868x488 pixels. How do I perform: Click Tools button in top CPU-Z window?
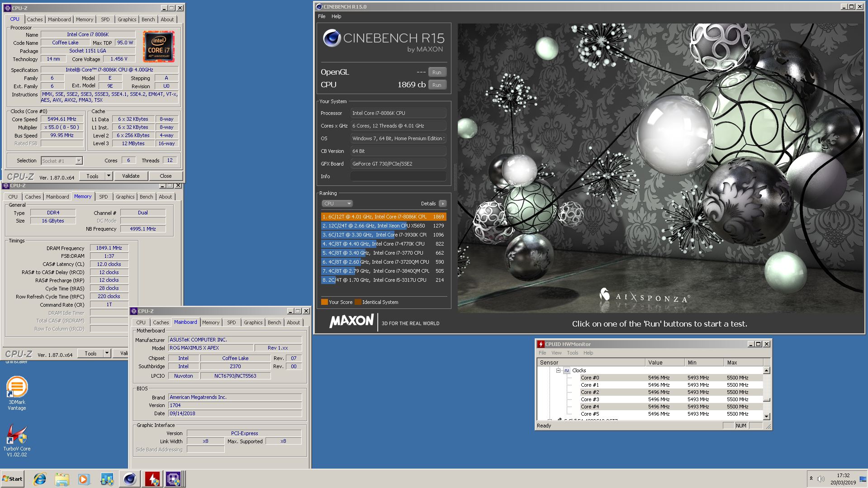pos(92,176)
